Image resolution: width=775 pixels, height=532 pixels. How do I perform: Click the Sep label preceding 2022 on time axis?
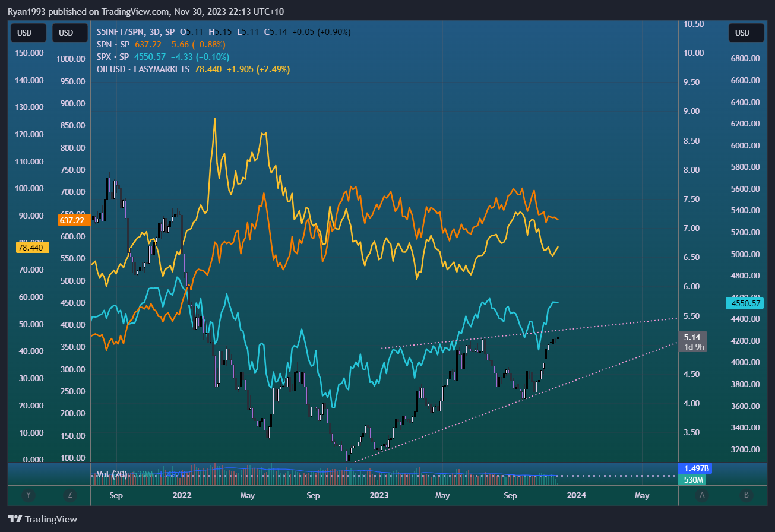pos(116,495)
